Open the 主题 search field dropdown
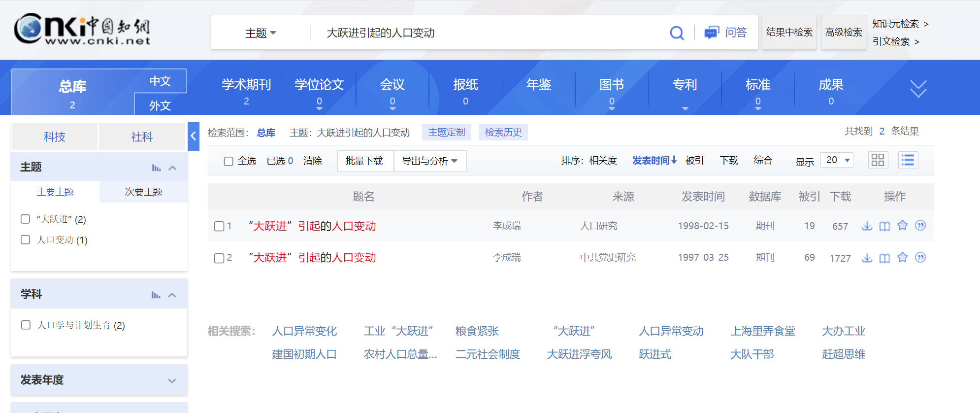 click(261, 33)
